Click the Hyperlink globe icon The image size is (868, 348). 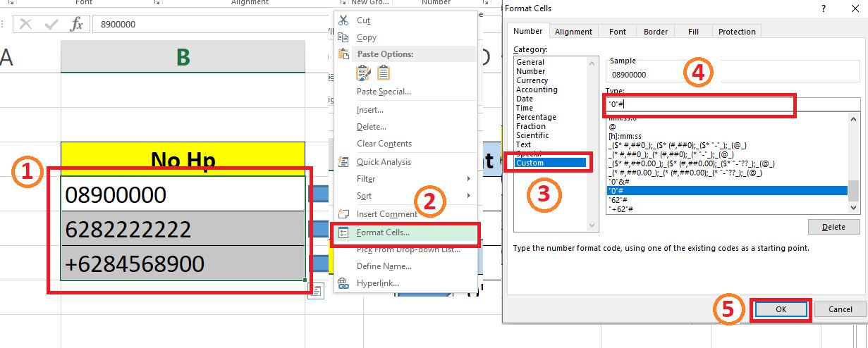coord(343,283)
